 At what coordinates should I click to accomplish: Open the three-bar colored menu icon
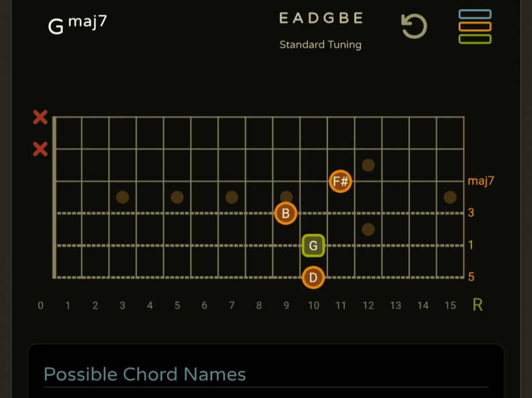pyautogui.click(x=474, y=26)
